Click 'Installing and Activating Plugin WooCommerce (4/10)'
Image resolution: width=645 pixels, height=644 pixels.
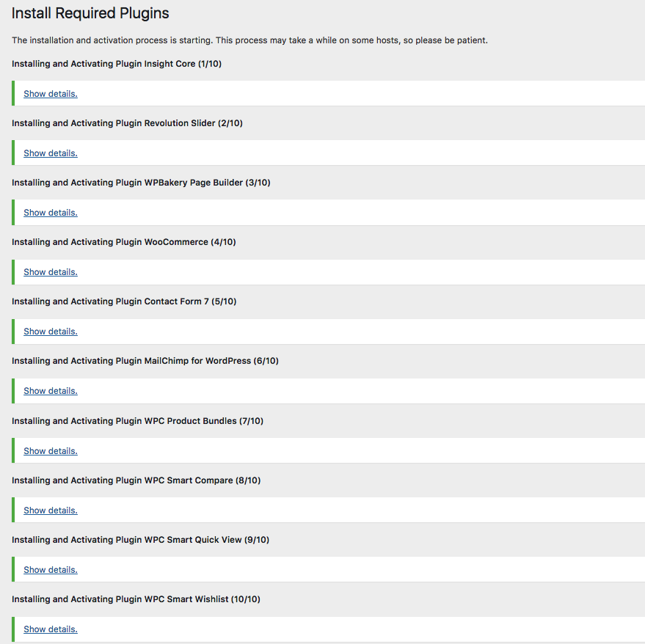pos(124,242)
